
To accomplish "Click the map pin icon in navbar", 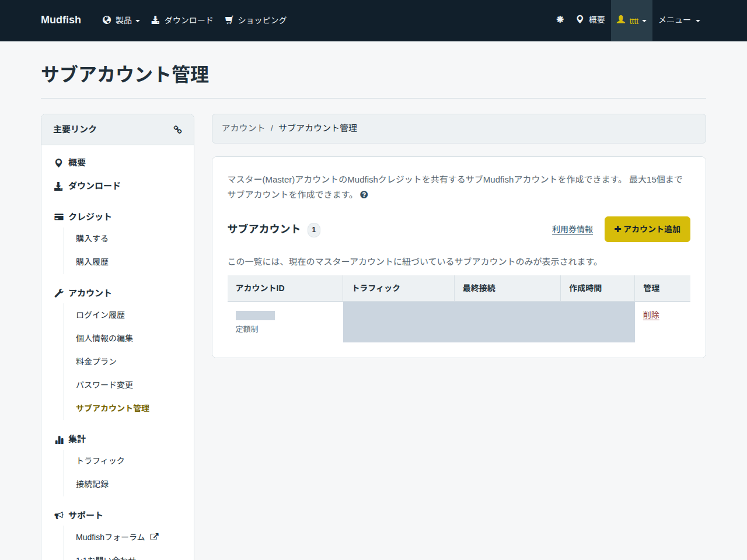I will [580, 20].
